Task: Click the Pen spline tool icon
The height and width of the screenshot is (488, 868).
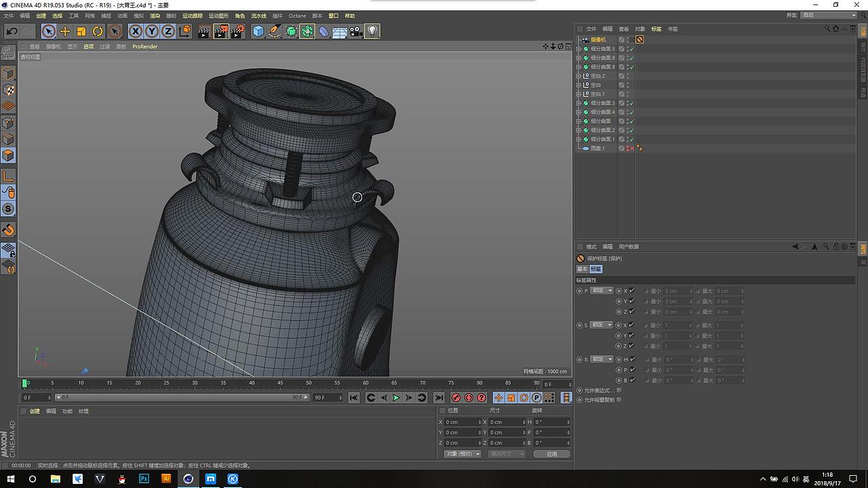Action: click(275, 31)
